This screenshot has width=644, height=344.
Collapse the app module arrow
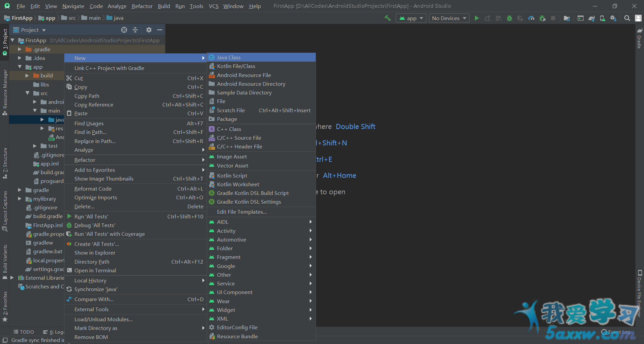point(20,67)
